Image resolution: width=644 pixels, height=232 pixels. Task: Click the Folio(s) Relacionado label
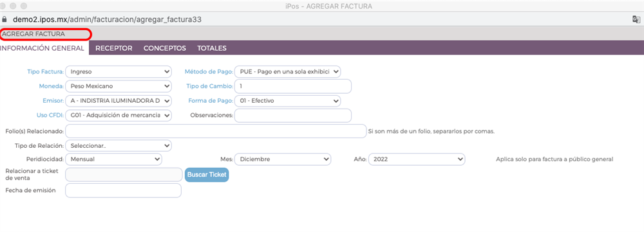tap(35, 132)
